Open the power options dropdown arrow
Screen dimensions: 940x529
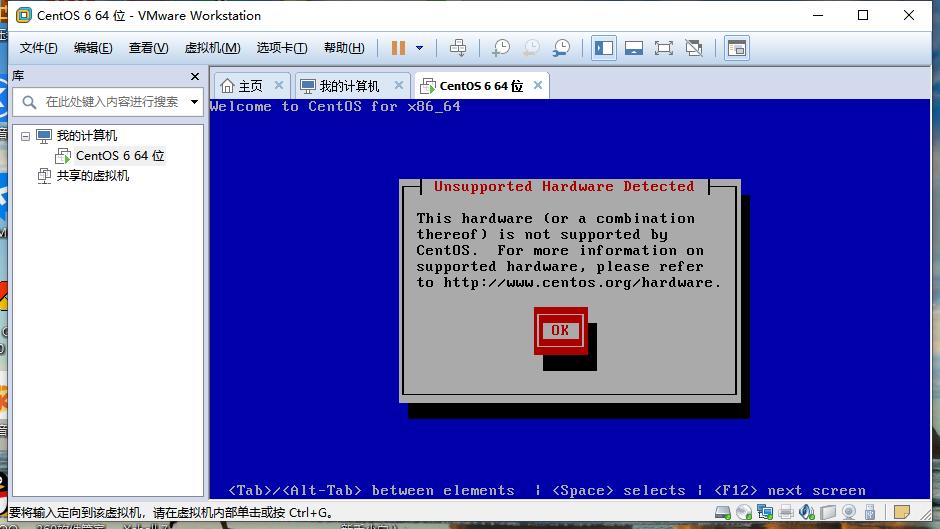tap(420, 48)
